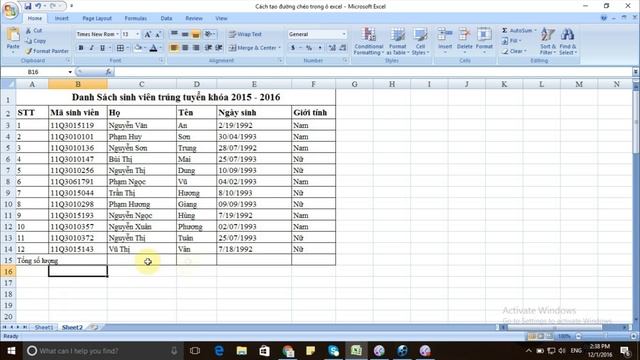The width and height of the screenshot is (640, 360).
Task: Click the Insert cells button
Action: 445,40
